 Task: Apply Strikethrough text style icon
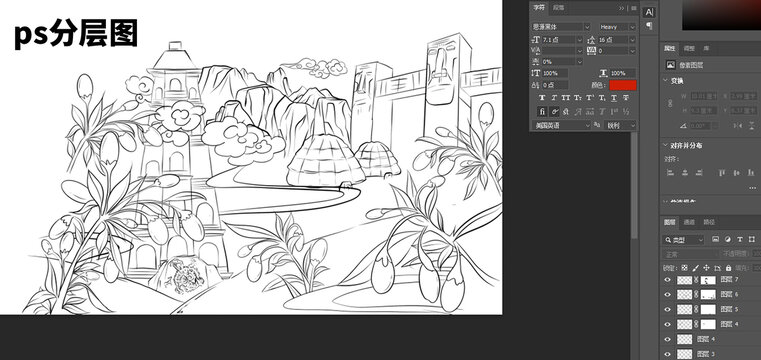pos(626,98)
